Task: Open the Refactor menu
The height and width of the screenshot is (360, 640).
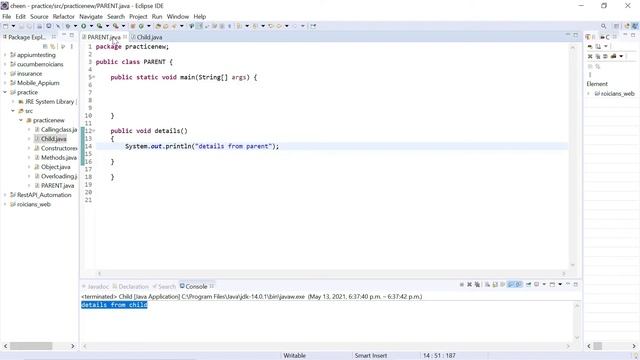Action: point(64,17)
